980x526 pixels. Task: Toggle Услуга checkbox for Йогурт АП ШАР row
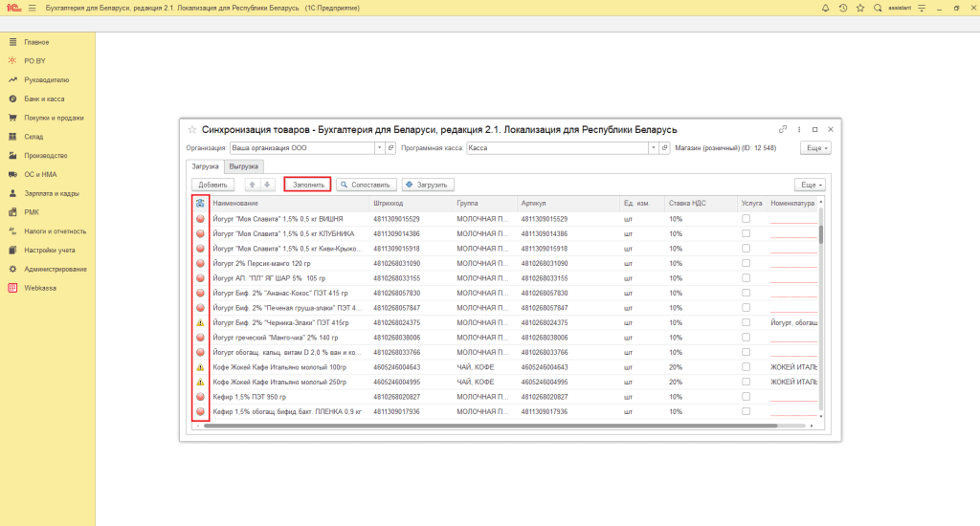746,278
